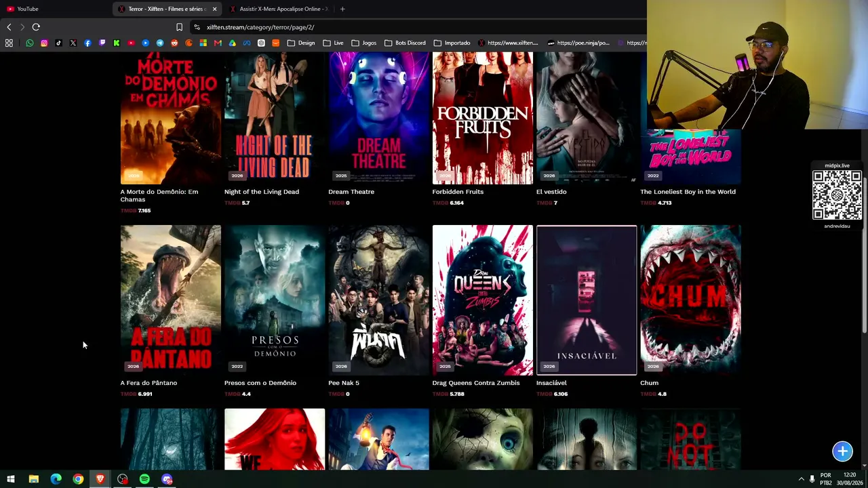Open the Chum title link
Image resolution: width=868 pixels, height=488 pixels.
[649, 383]
